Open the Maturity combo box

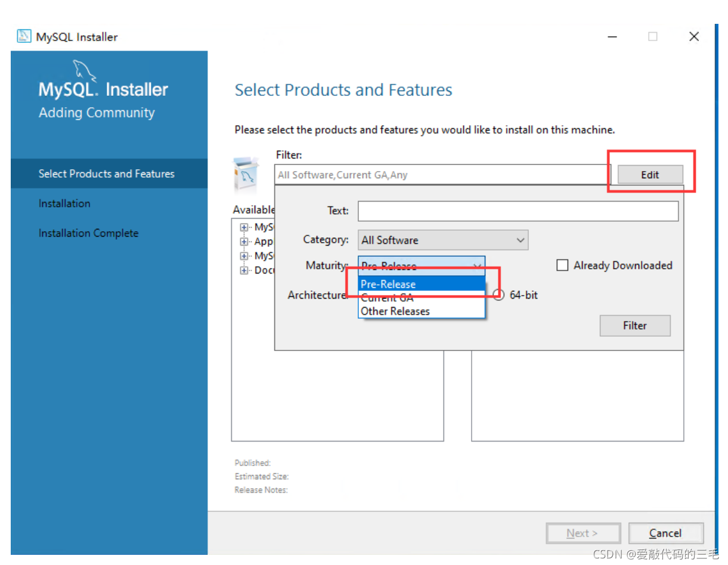click(x=422, y=266)
